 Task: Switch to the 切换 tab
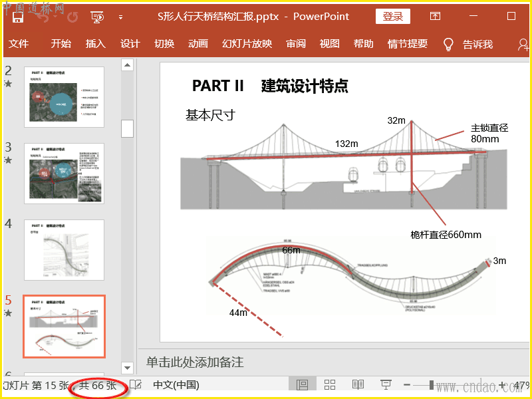(164, 44)
